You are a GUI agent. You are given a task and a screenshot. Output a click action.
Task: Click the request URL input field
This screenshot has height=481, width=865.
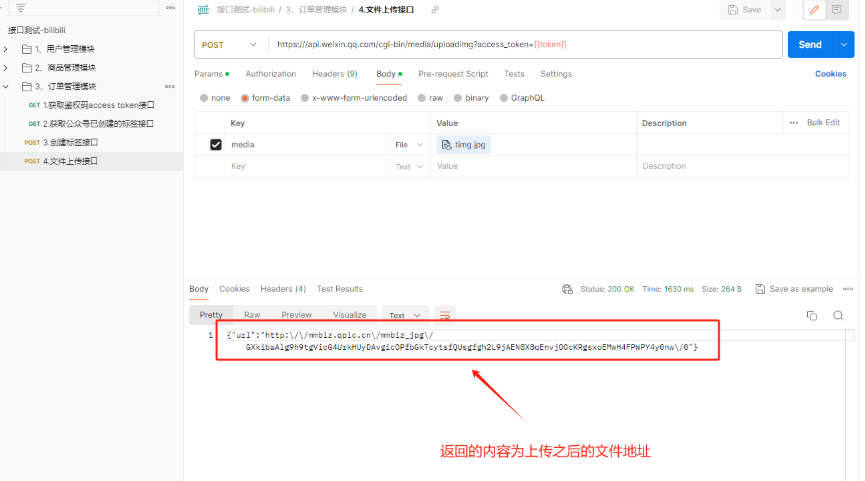point(524,45)
